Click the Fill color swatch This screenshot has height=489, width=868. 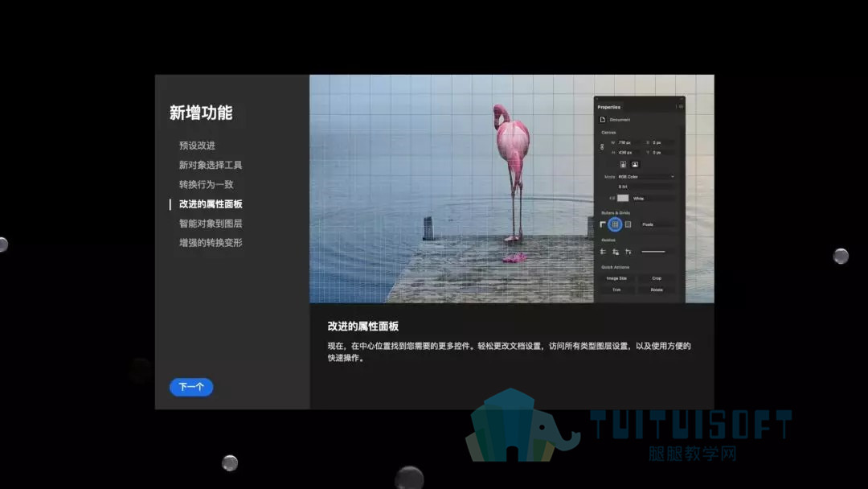pyautogui.click(x=623, y=199)
